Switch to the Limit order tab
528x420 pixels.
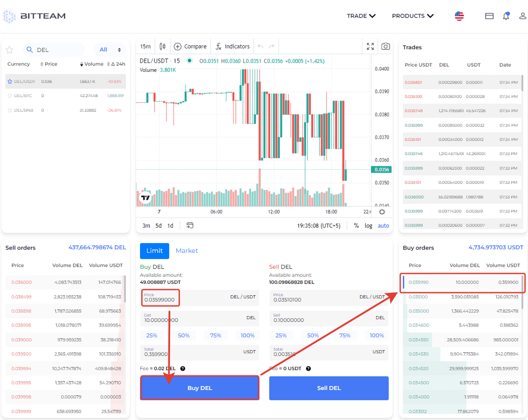point(154,251)
